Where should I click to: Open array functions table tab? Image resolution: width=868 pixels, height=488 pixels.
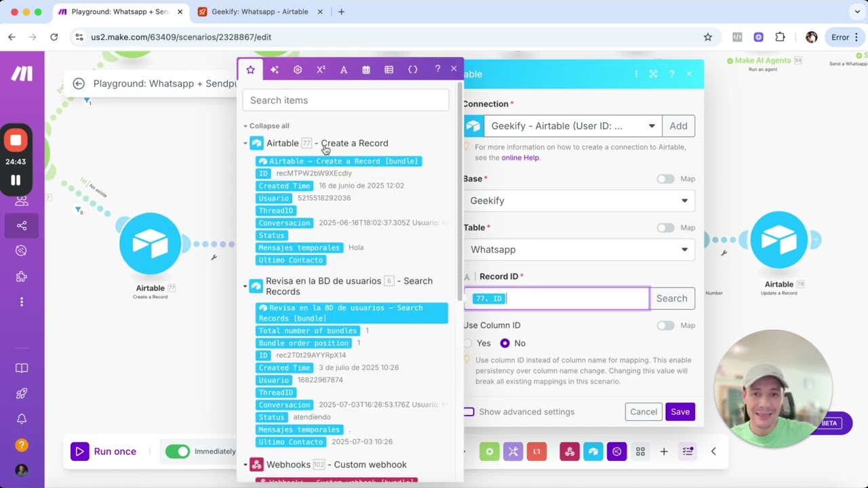389,70
